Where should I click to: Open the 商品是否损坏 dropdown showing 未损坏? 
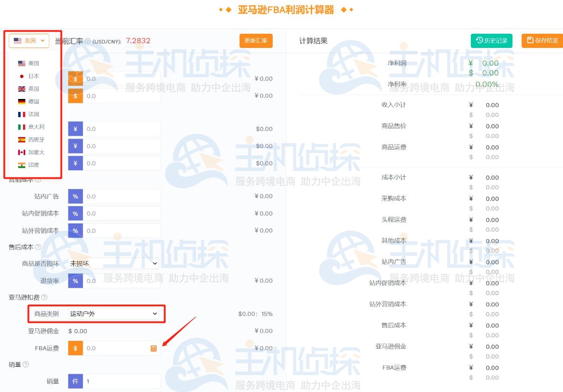point(114,263)
